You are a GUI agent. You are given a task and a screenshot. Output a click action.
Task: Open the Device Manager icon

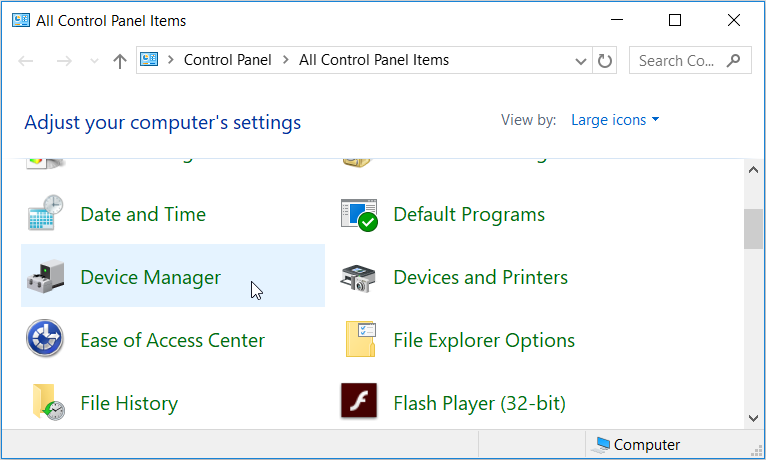point(45,278)
